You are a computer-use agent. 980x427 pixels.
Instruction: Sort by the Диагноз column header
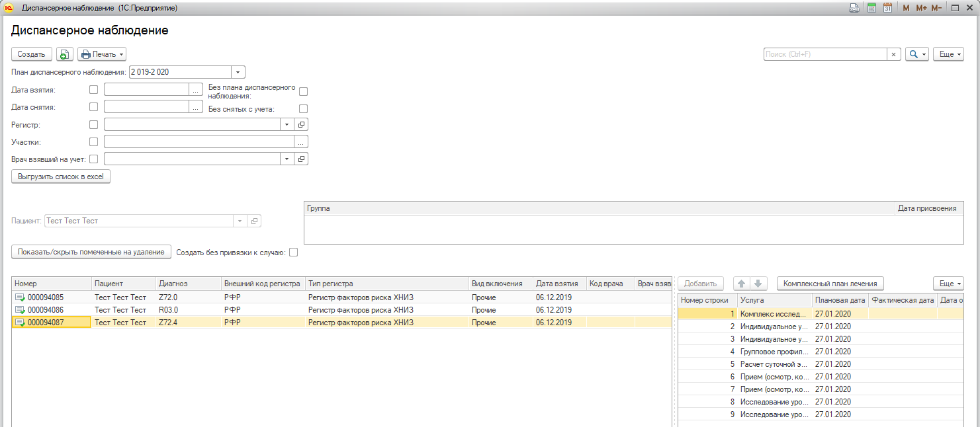[188, 284]
